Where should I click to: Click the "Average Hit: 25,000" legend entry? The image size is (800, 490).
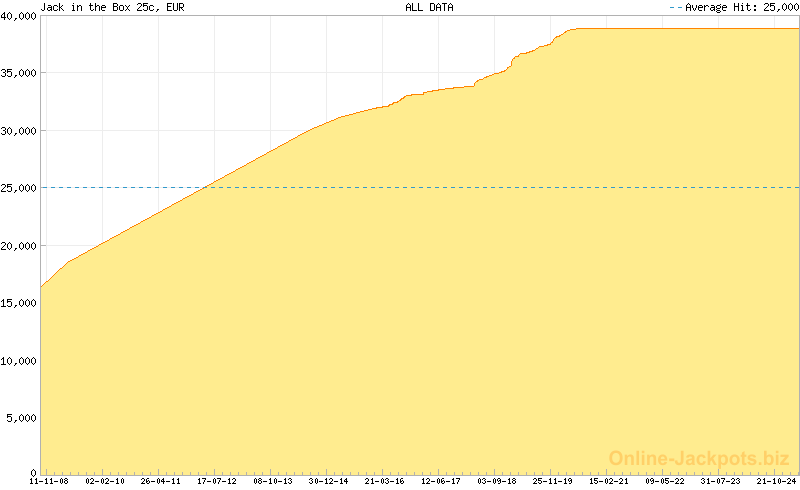(x=734, y=7)
